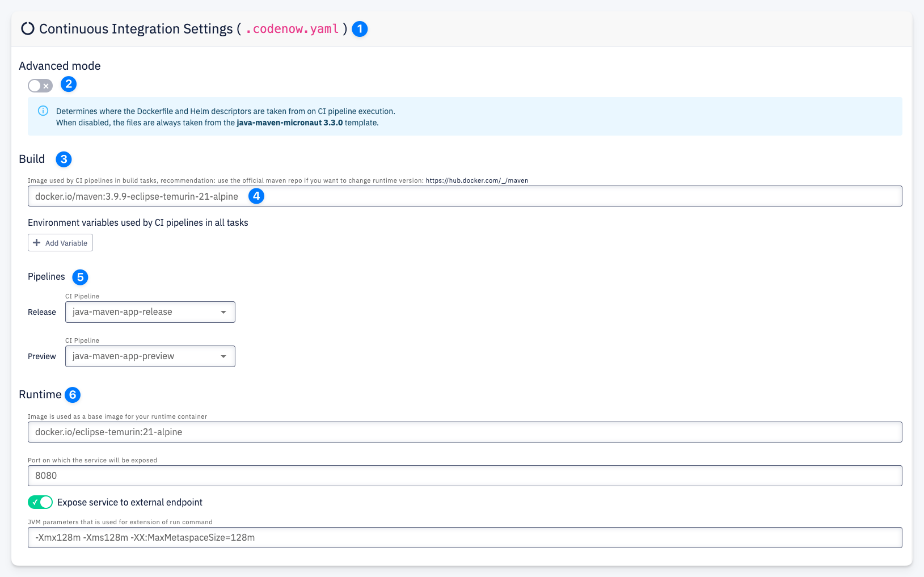The image size is (924, 577).
Task: Click 'Port on which the service will be exposed' label
Action: pyautogui.click(x=92, y=460)
